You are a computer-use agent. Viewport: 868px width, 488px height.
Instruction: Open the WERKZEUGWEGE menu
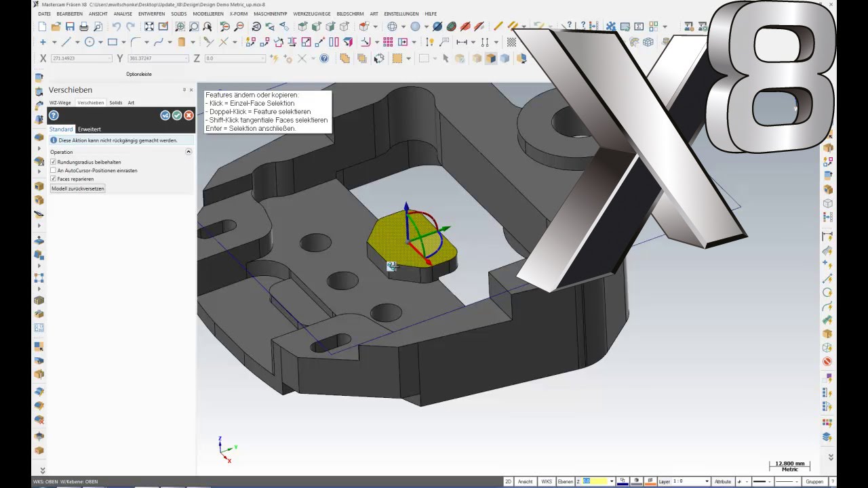(312, 14)
